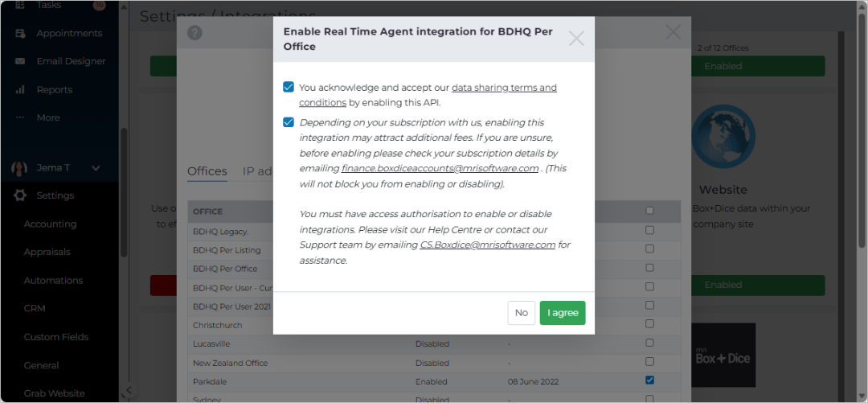Click the Reports bar chart icon
This screenshot has width=868, height=403.
click(20, 89)
